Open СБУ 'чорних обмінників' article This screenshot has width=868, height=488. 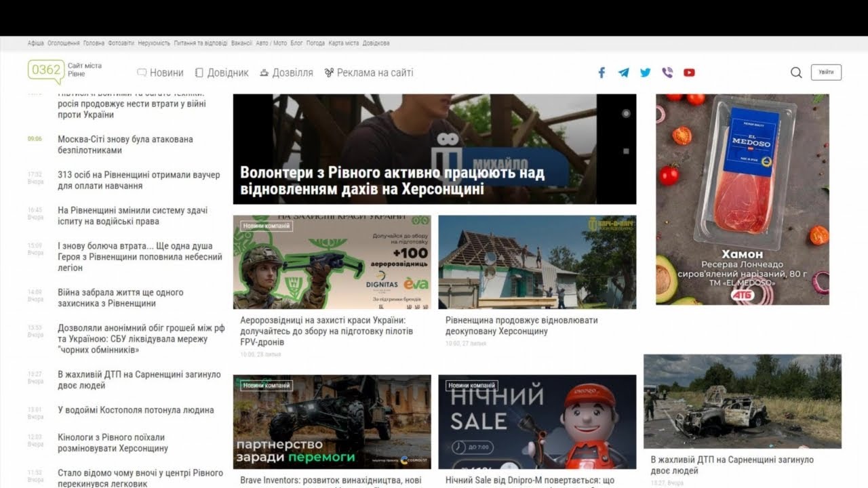[x=141, y=338]
